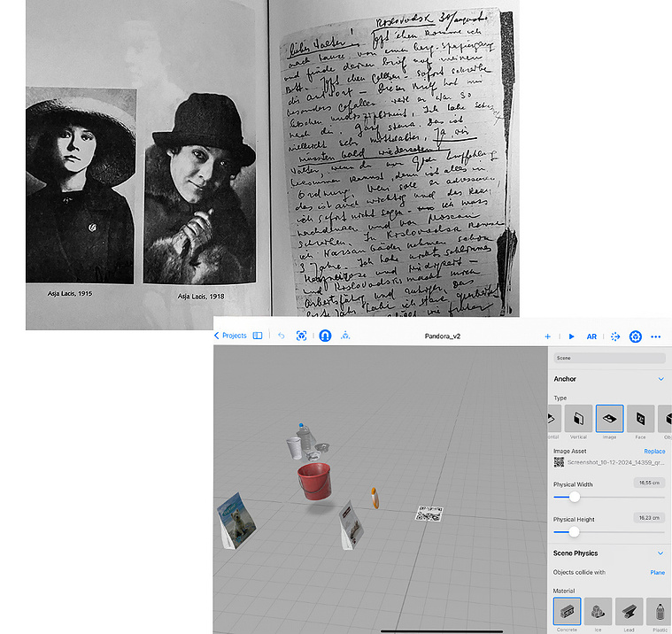672x634 pixels.
Task: Collapse the Scene Physics section
Action: tap(660, 553)
